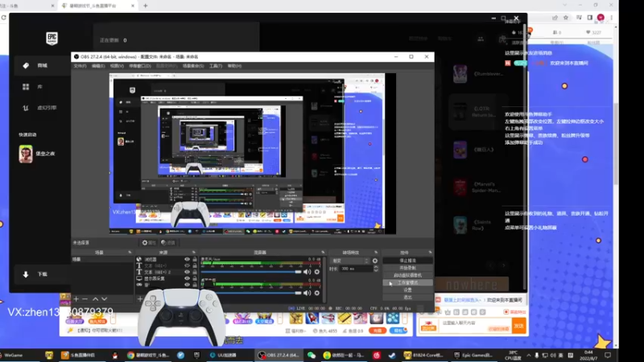The image size is (644, 362).
Task: Click OBS 退出 exit button
Action: click(407, 297)
